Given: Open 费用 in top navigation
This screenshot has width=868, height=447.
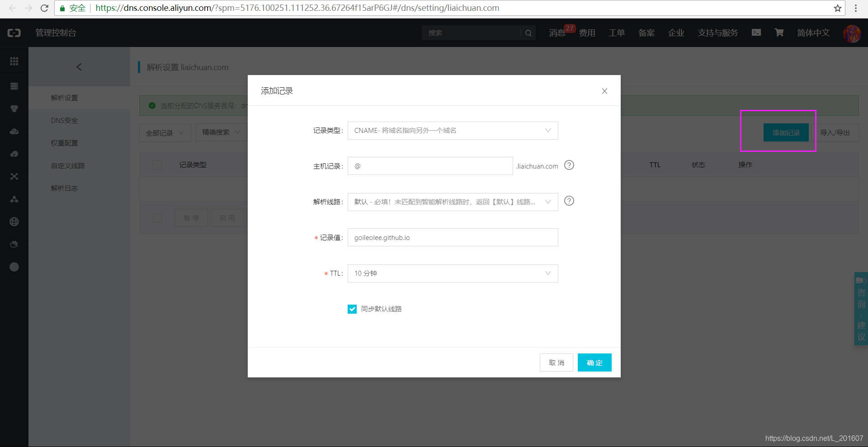Looking at the screenshot, I should click(x=587, y=33).
